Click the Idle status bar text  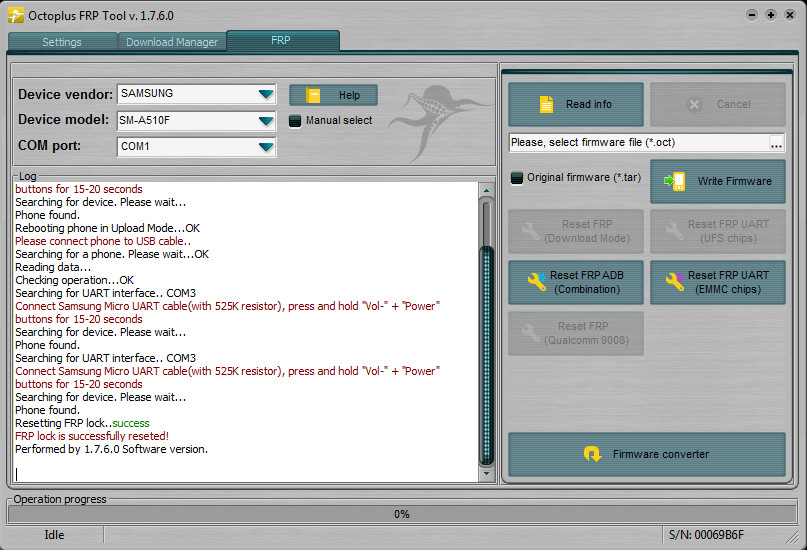click(54, 535)
